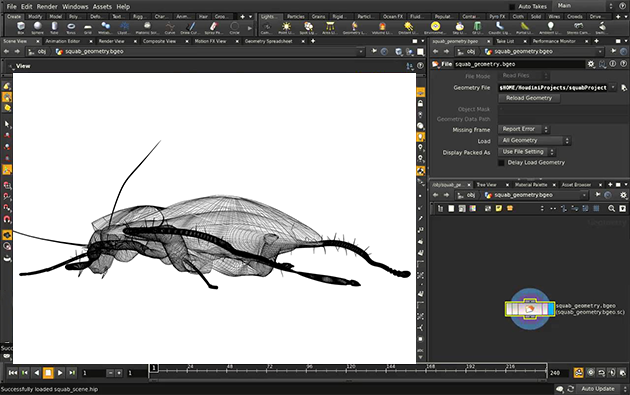This screenshot has height=395, width=630.
Task: Select the Platonic Solids shelf tool
Action: pos(147,28)
